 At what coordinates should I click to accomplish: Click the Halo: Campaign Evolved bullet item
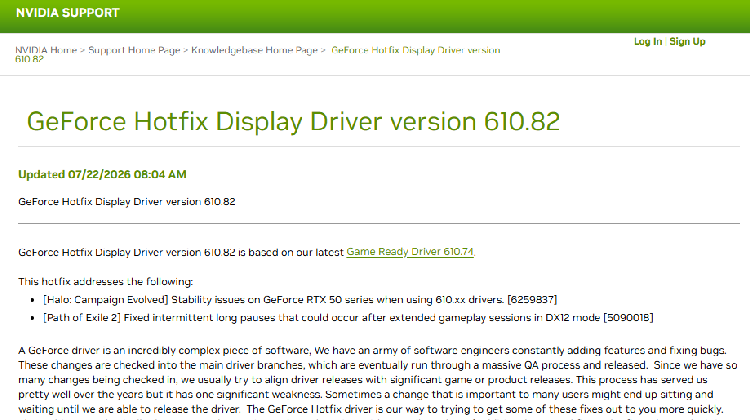(x=300, y=299)
